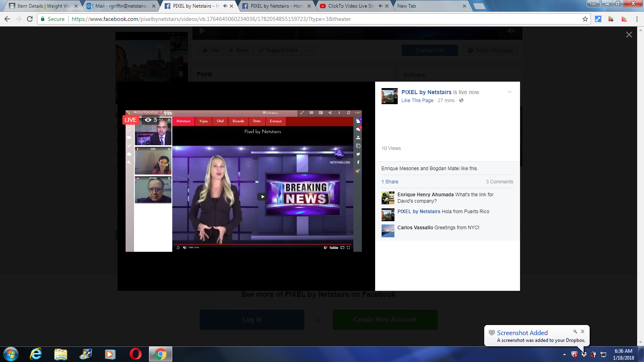Click the Dropbox tray icon
The image size is (644, 362).
tap(584, 354)
